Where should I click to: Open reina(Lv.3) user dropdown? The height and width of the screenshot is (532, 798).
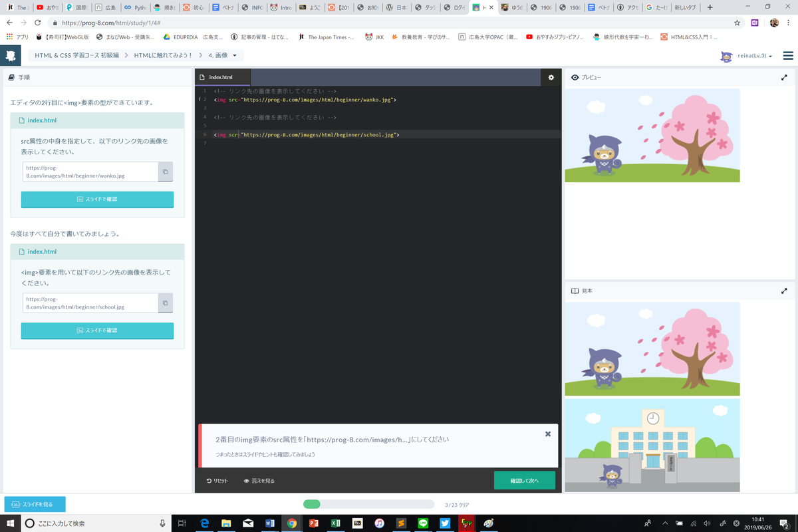(x=747, y=57)
